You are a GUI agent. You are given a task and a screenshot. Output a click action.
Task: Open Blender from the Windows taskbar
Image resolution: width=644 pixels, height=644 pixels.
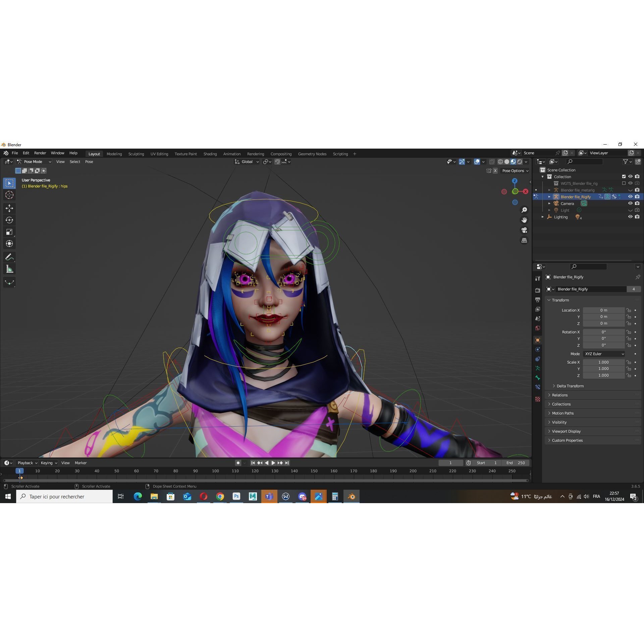(x=352, y=496)
